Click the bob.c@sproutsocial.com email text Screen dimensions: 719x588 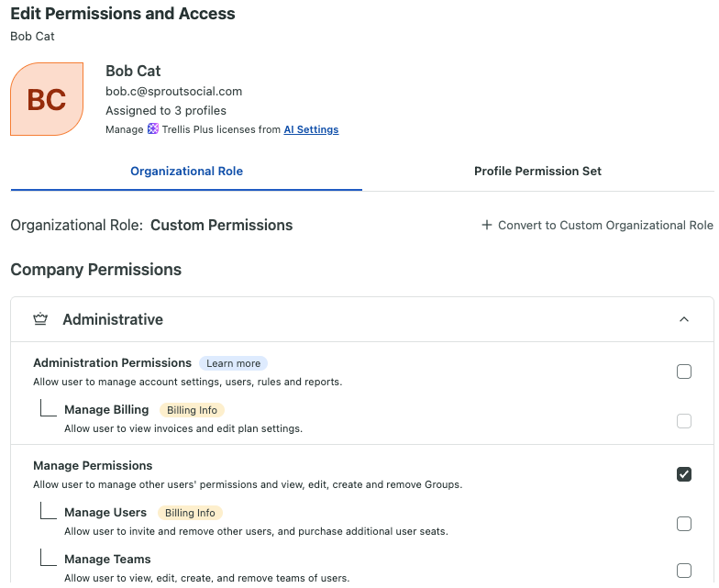tap(174, 92)
